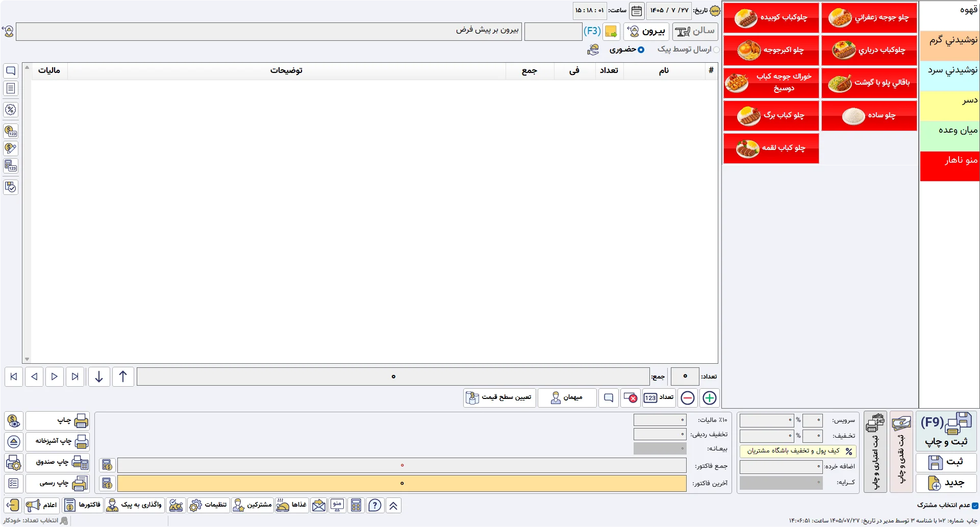Click the help question mark icon

pos(374,506)
